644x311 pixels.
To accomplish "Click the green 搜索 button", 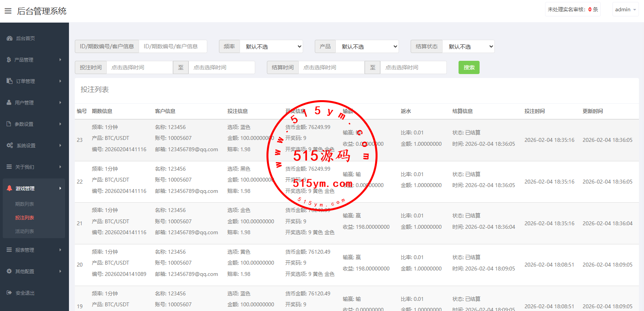I will [469, 67].
